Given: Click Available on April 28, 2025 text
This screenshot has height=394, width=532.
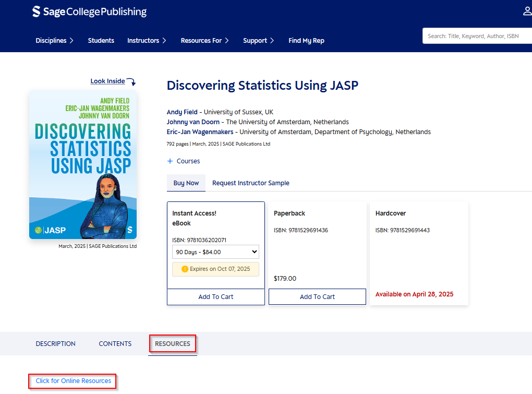Looking at the screenshot, I should tap(414, 294).
